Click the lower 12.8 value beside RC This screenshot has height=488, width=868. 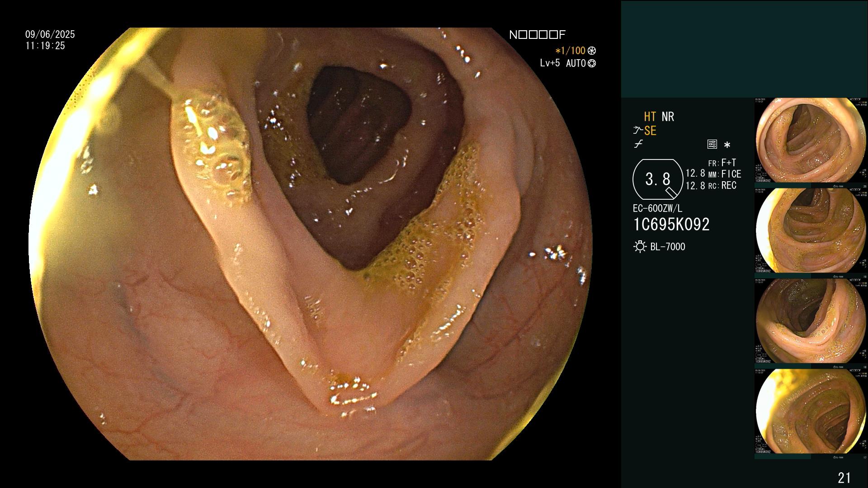click(x=695, y=186)
